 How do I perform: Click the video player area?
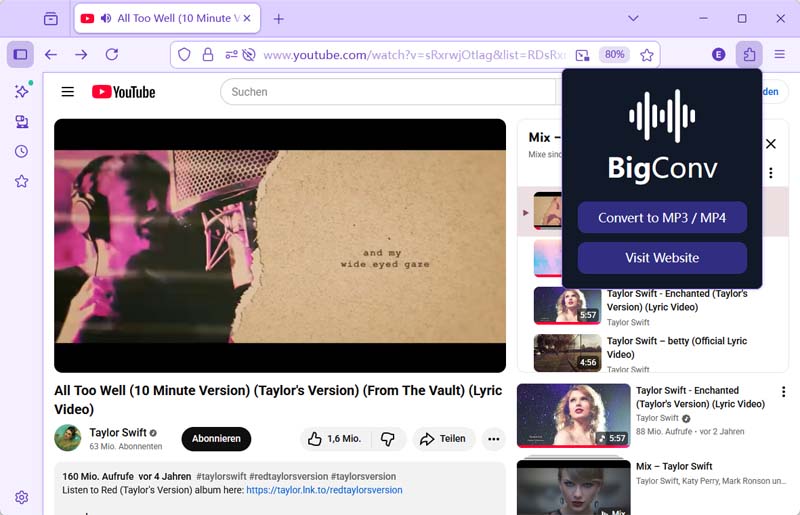[280, 246]
